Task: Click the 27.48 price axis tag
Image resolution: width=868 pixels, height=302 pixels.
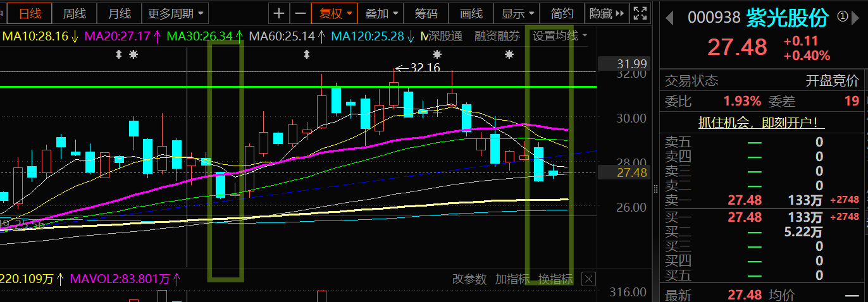Action: coord(623,172)
